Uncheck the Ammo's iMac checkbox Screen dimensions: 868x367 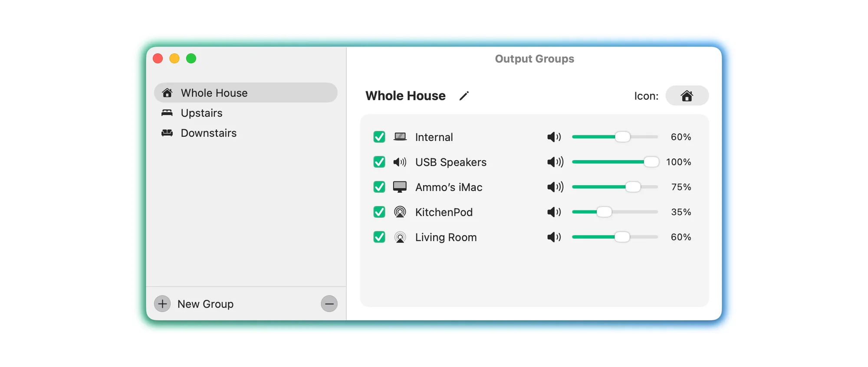tap(379, 187)
